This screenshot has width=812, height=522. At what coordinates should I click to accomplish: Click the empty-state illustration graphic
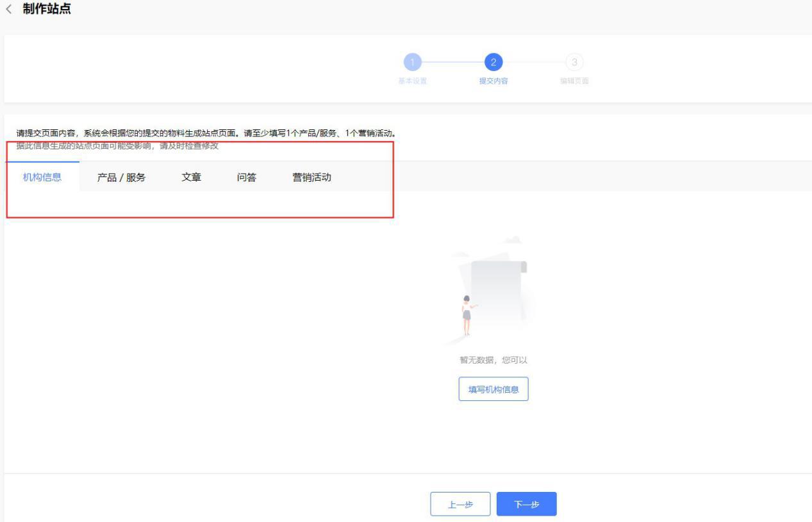(493, 288)
